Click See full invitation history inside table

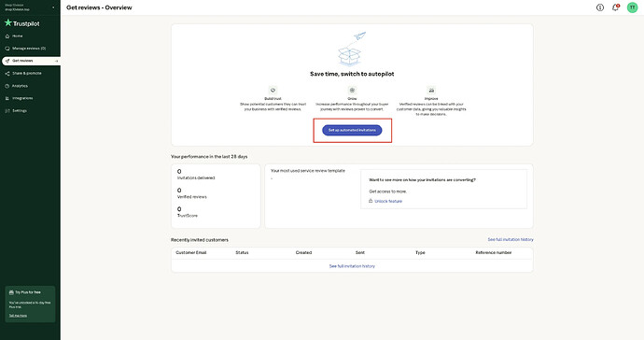pos(352,266)
